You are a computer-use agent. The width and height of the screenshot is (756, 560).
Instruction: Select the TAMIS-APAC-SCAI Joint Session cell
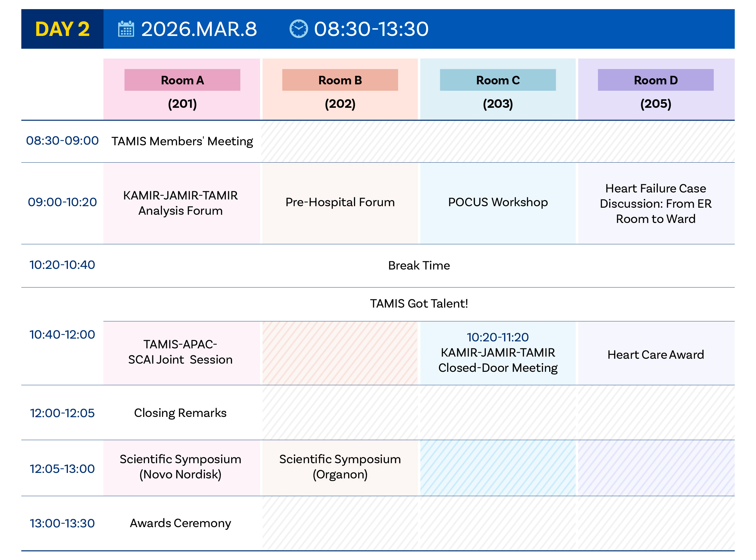[x=180, y=352]
